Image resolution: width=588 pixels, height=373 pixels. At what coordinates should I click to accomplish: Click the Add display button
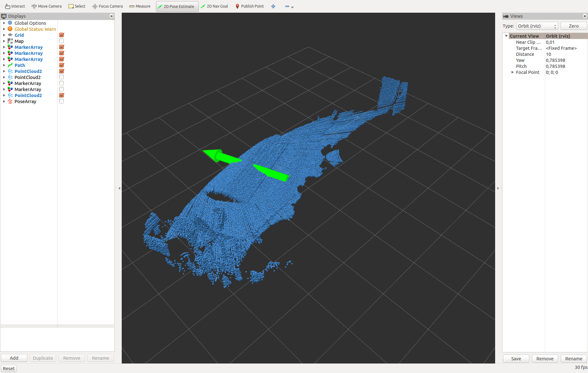14,358
